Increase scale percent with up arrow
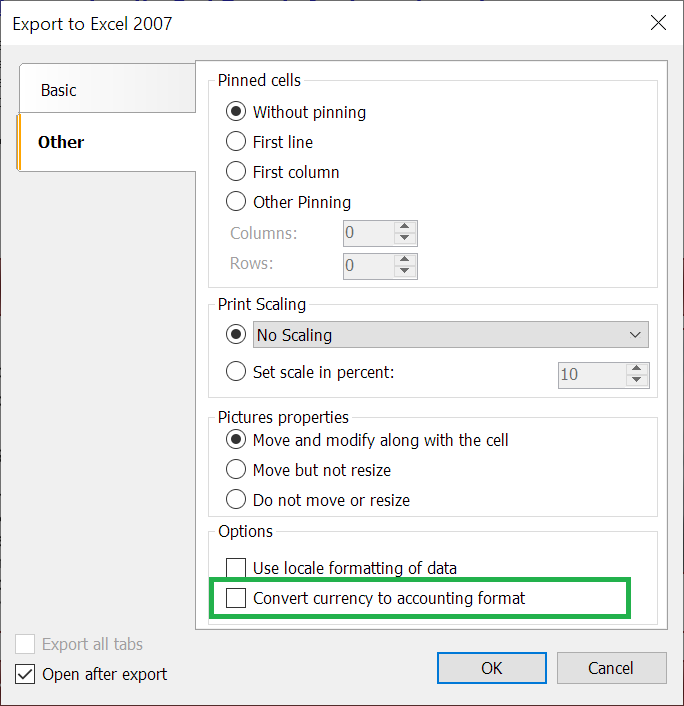Image resolution: width=684 pixels, height=706 pixels. point(637,369)
